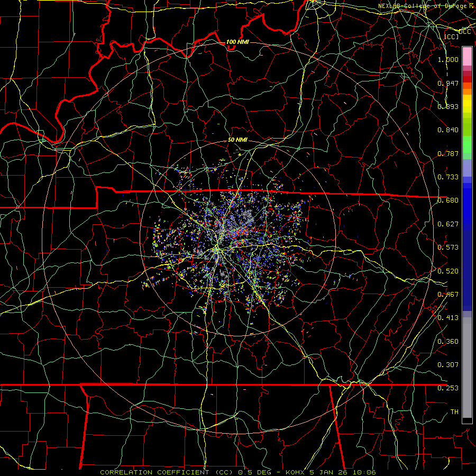Click the '0.520' legend value
Image resolution: width=476 pixels, height=476 pixels.
[448, 271]
